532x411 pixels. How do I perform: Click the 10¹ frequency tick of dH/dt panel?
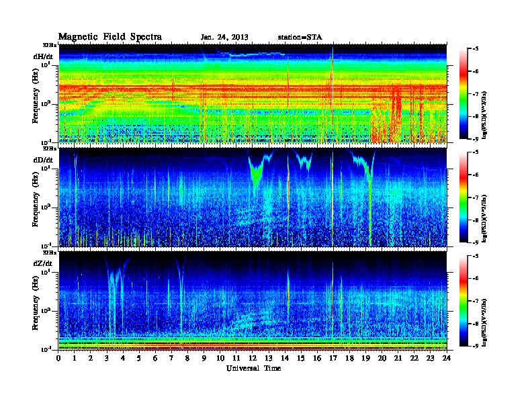click(46, 64)
